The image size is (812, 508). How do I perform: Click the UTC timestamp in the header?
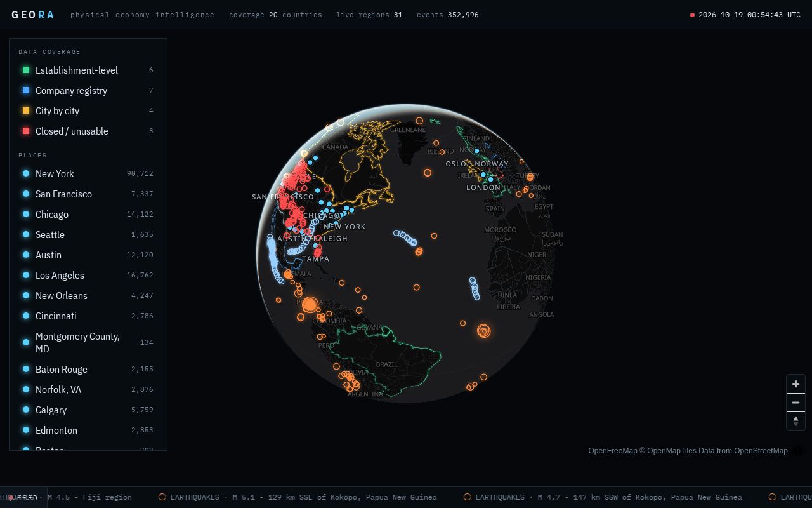click(749, 15)
